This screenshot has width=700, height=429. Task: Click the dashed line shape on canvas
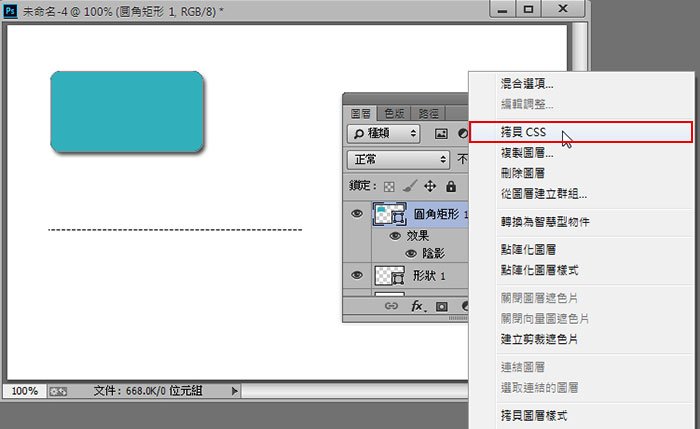pyautogui.click(x=175, y=230)
